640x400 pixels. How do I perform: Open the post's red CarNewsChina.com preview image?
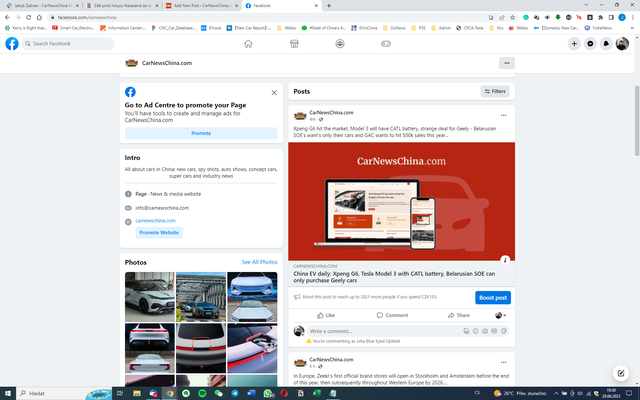click(401, 202)
